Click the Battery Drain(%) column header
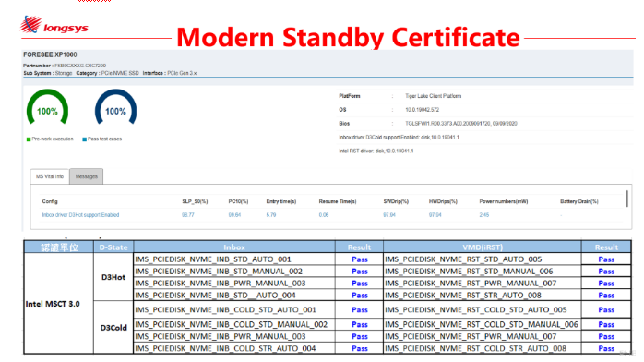The image size is (644, 362). [579, 201]
